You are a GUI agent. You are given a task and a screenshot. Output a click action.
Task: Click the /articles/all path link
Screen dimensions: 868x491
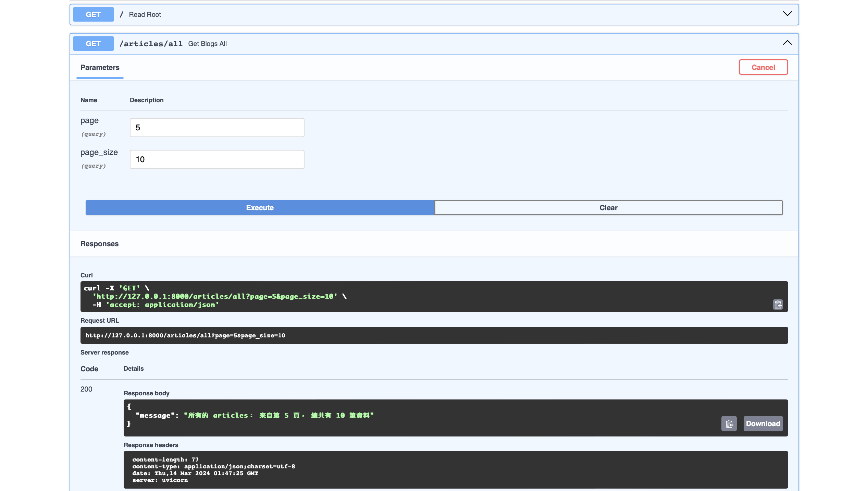pyautogui.click(x=151, y=44)
